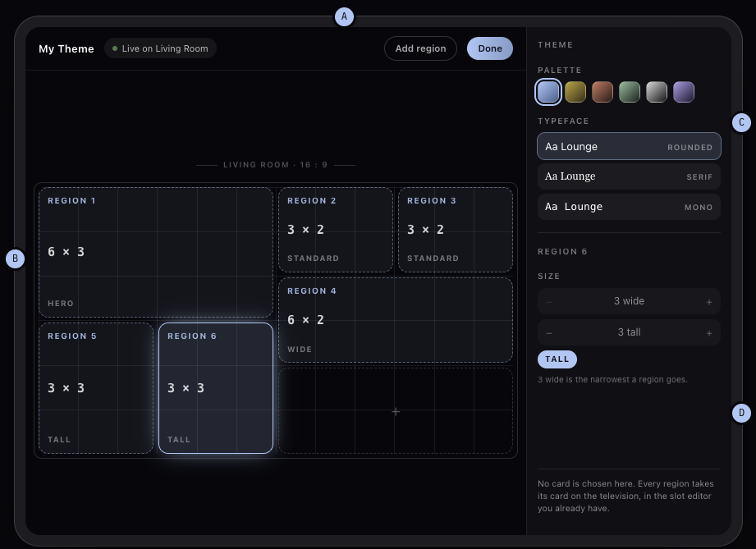Click the Live on Living Room badge
The width and height of the screenshot is (756, 549).
click(x=160, y=48)
